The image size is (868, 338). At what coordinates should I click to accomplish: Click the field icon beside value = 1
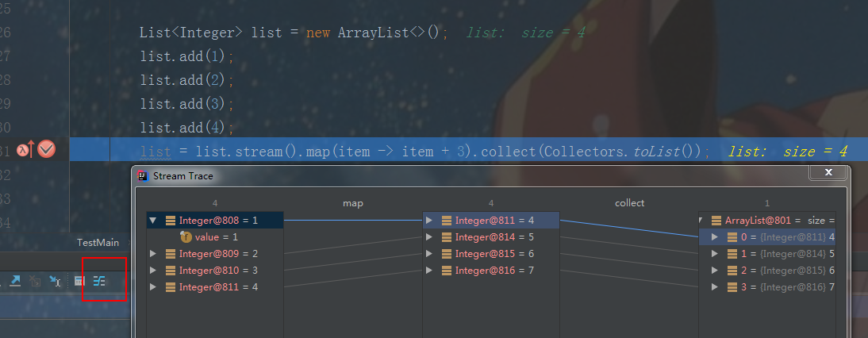click(x=186, y=236)
